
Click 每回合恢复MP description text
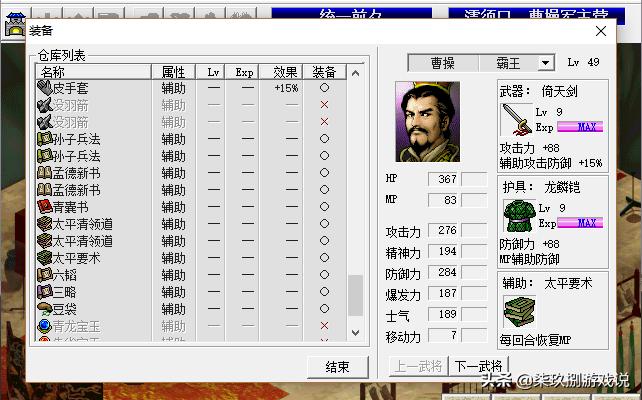click(535, 340)
